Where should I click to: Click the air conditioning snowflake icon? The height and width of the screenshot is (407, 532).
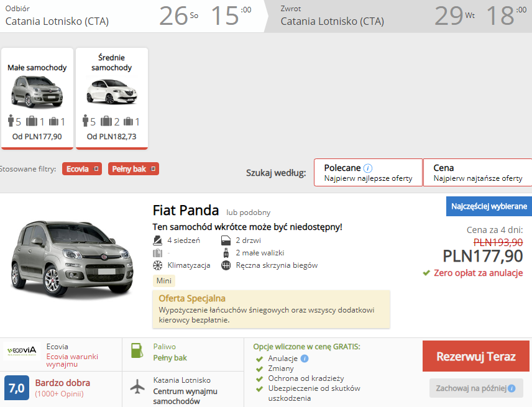click(x=157, y=265)
